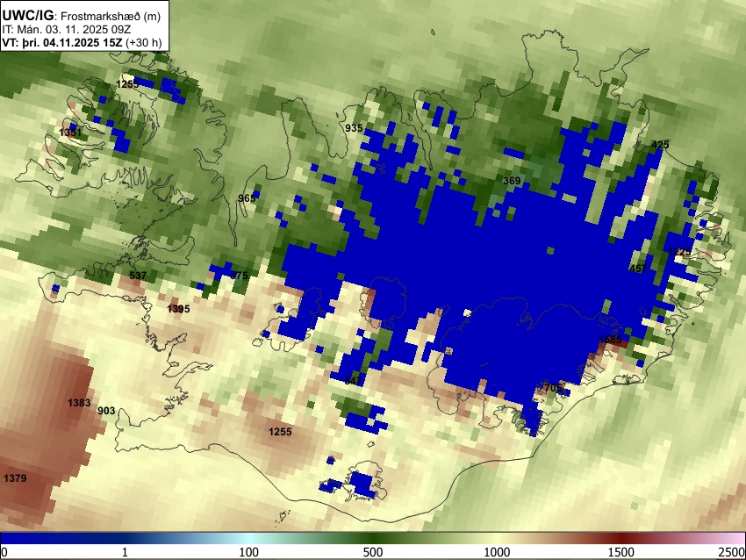This screenshot has width=746, height=560.
Task: Click the 1585 value label
Action: 610,340
